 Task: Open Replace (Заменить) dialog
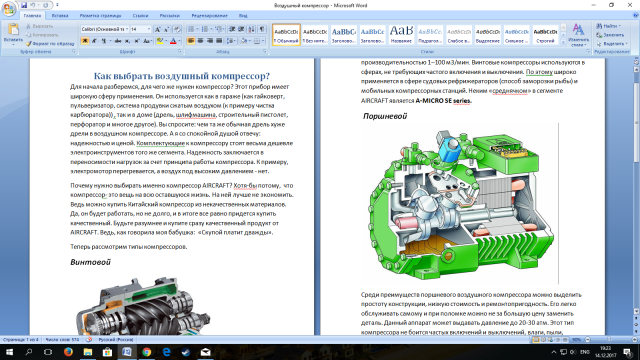tap(610, 35)
